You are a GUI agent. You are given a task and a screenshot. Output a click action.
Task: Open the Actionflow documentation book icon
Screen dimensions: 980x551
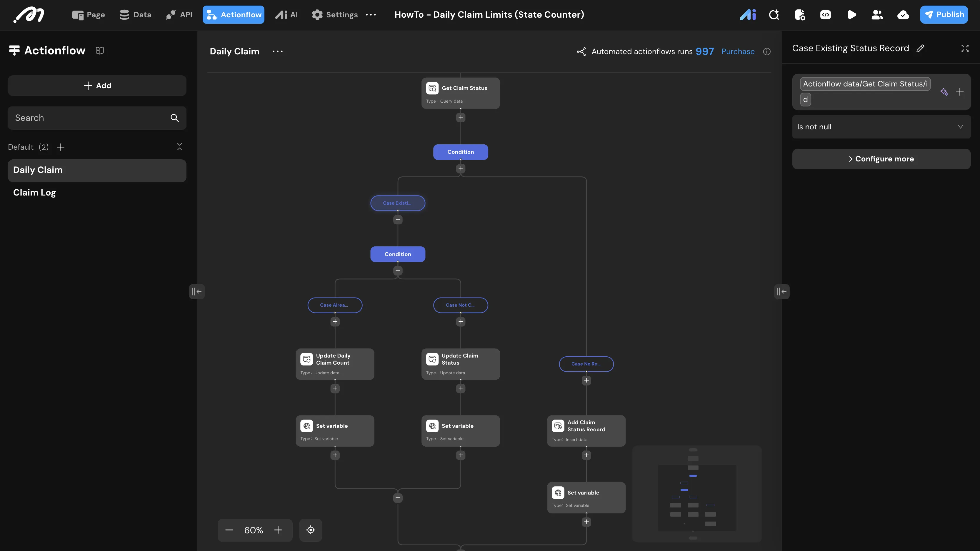coord(100,51)
